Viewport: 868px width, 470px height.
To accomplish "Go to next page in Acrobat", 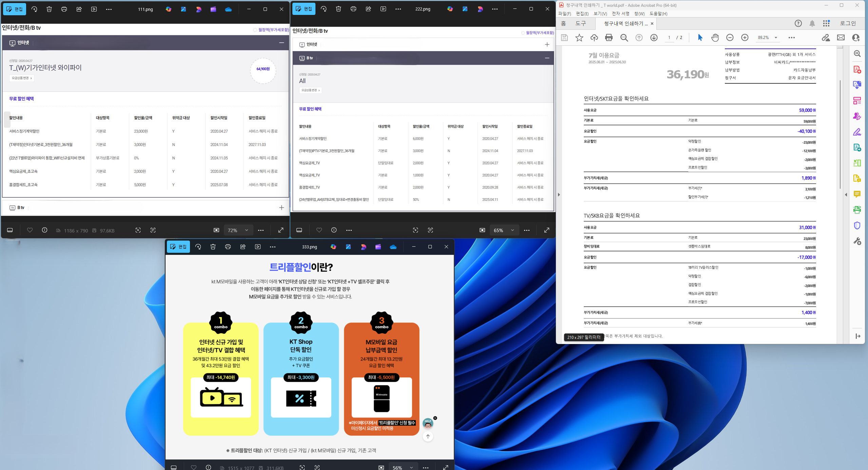I will coord(654,38).
